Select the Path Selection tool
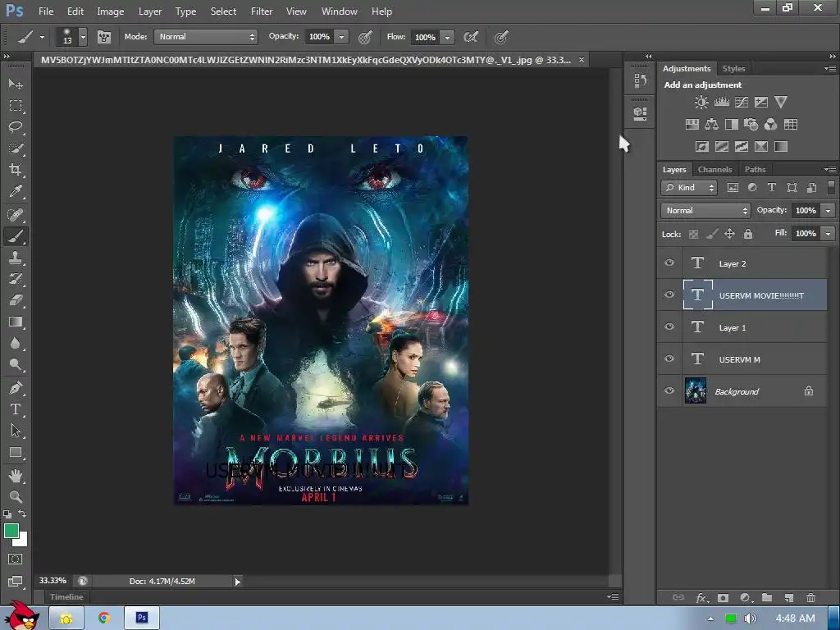 (16, 431)
